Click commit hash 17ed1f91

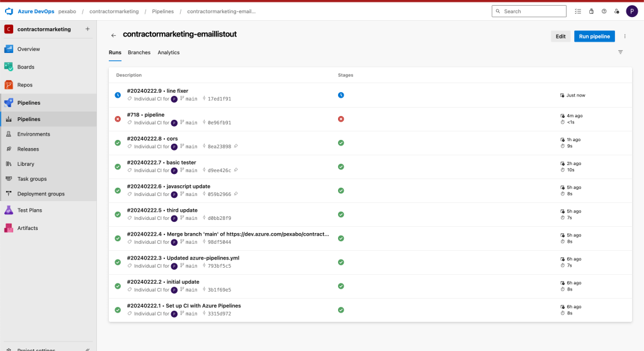[219, 99]
